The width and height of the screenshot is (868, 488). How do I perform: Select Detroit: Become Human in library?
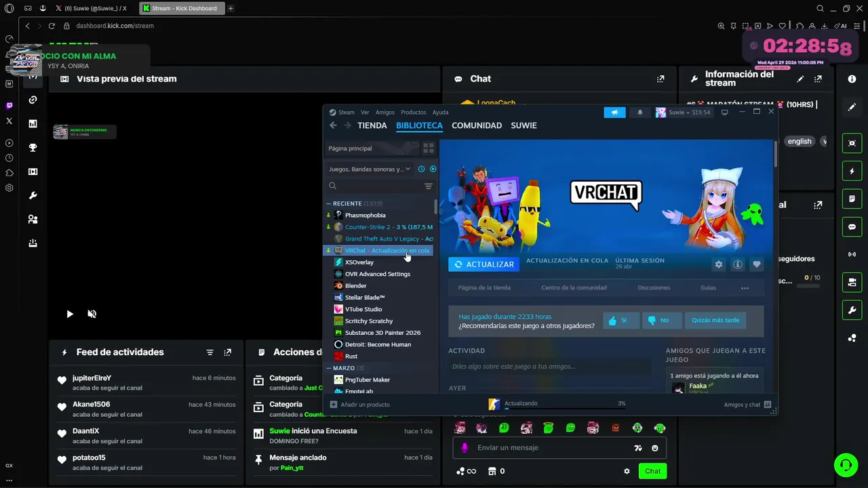[x=378, y=344]
